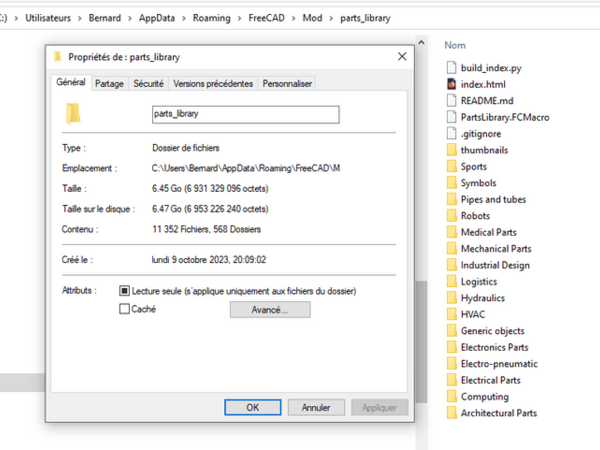600x450 pixels.
Task: Select the Hydraulics folder icon
Action: pyautogui.click(x=451, y=298)
